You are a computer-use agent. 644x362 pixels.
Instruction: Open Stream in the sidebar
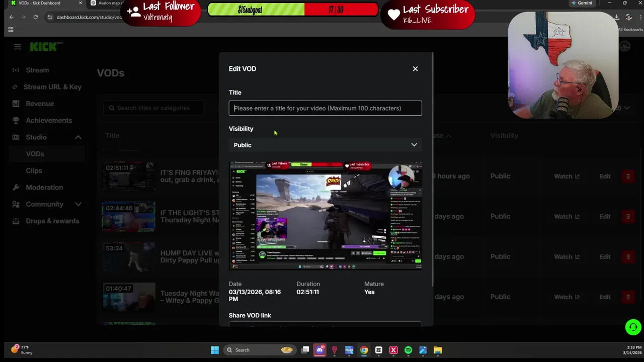point(37,70)
